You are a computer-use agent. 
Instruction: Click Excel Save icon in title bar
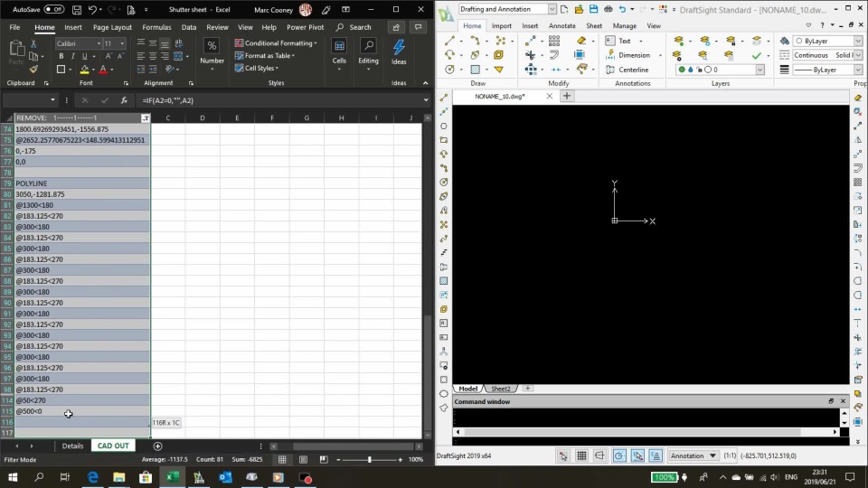pos(77,9)
